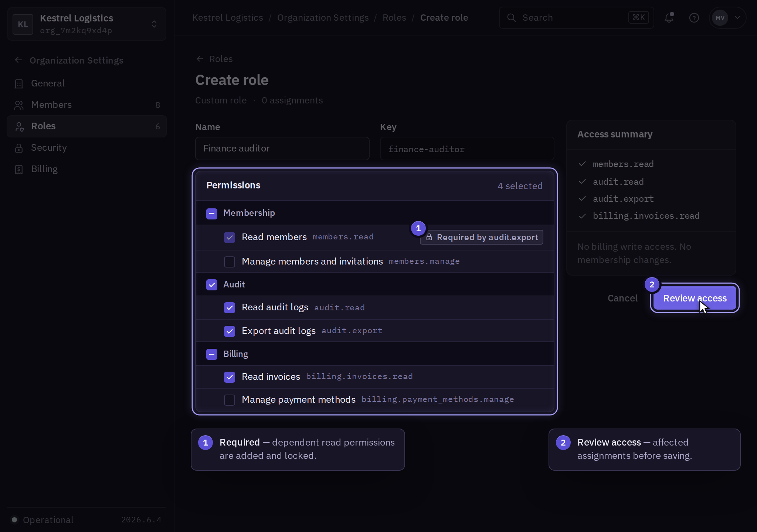Uncheck Read audit logs
The image size is (757, 532).
(230, 307)
